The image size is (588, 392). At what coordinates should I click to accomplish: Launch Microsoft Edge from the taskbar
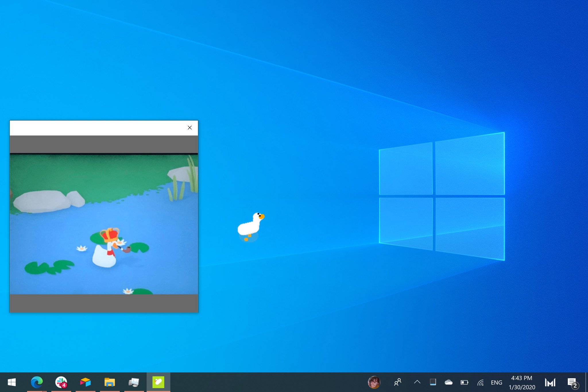pos(37,382)
